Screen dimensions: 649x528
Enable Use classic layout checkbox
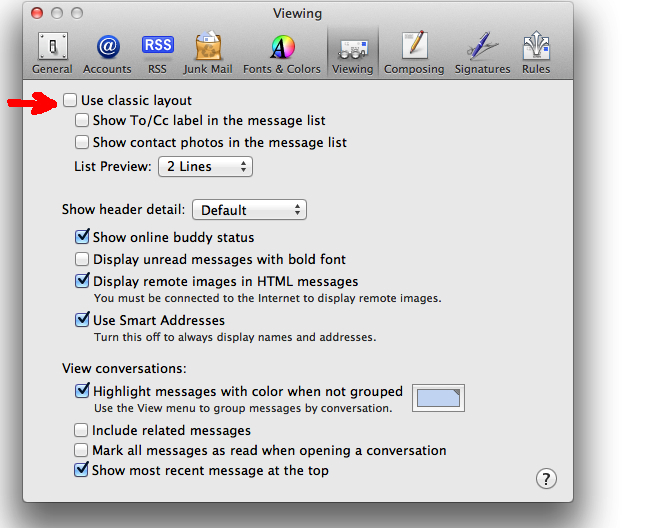(x=70, y=100)
